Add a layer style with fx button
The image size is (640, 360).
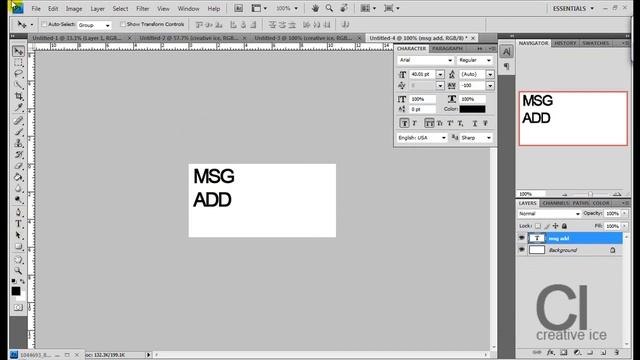click(551, 352)
